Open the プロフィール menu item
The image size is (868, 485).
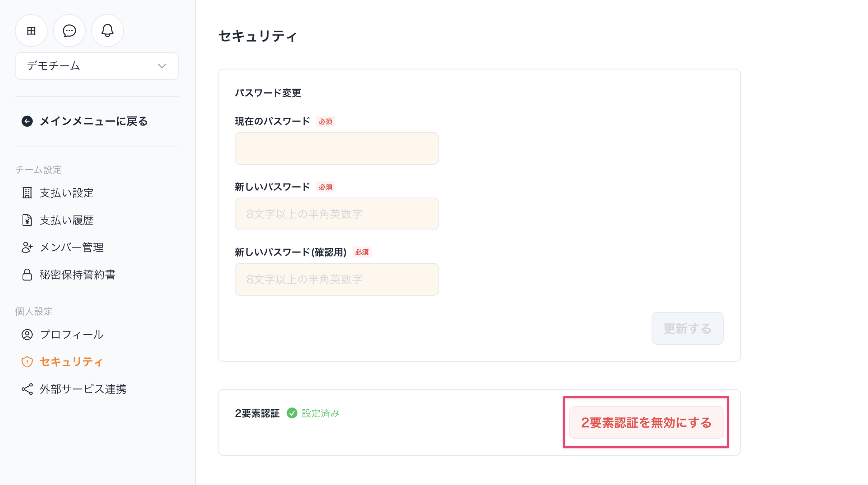(72, 334)
